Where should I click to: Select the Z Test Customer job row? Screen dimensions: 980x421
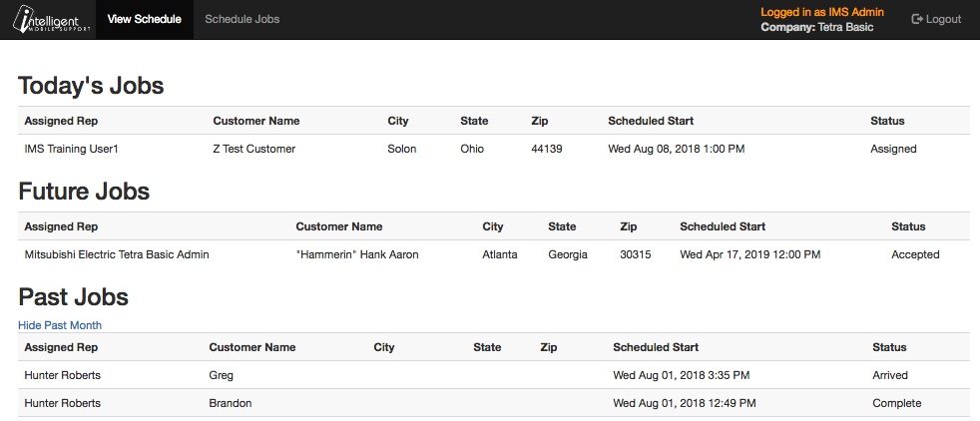pos(486,150)
